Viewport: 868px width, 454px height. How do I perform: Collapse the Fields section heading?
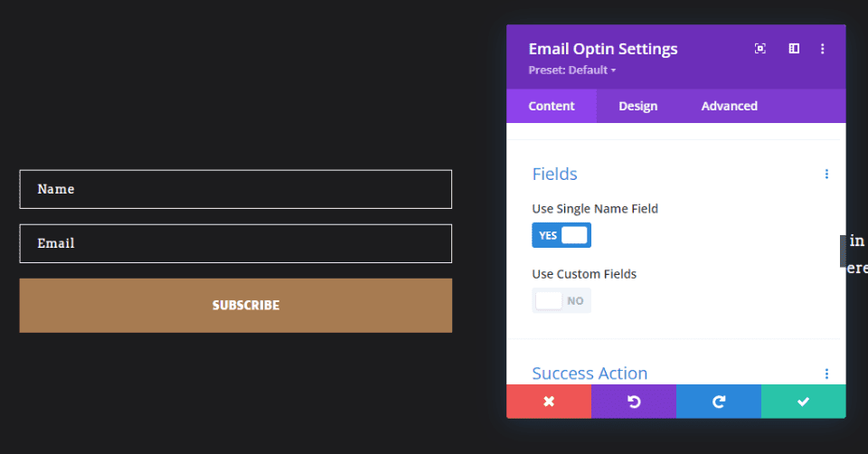[x=554, y=175]
